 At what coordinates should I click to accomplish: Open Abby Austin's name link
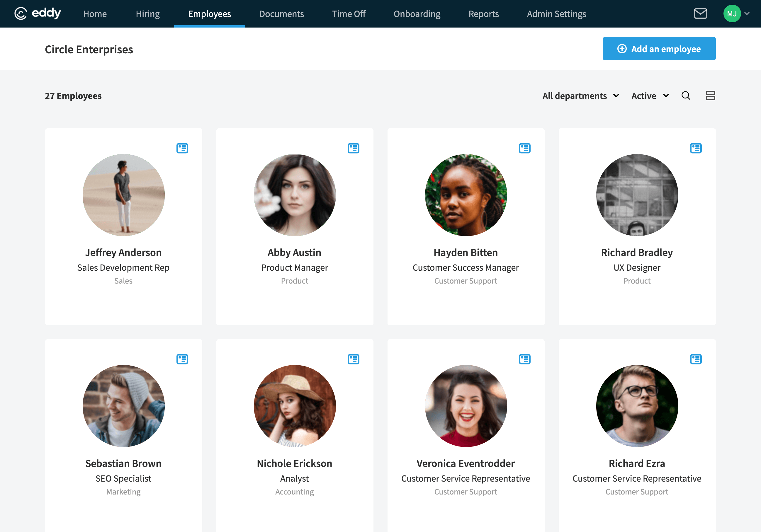(x=294, y=253)
